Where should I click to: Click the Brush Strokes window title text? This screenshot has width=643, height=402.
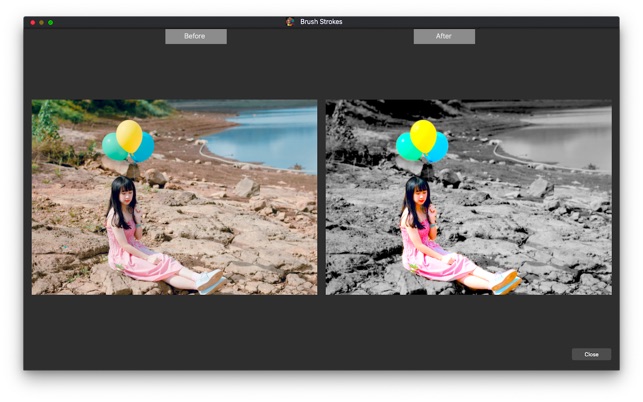click(x=321, y=22)
